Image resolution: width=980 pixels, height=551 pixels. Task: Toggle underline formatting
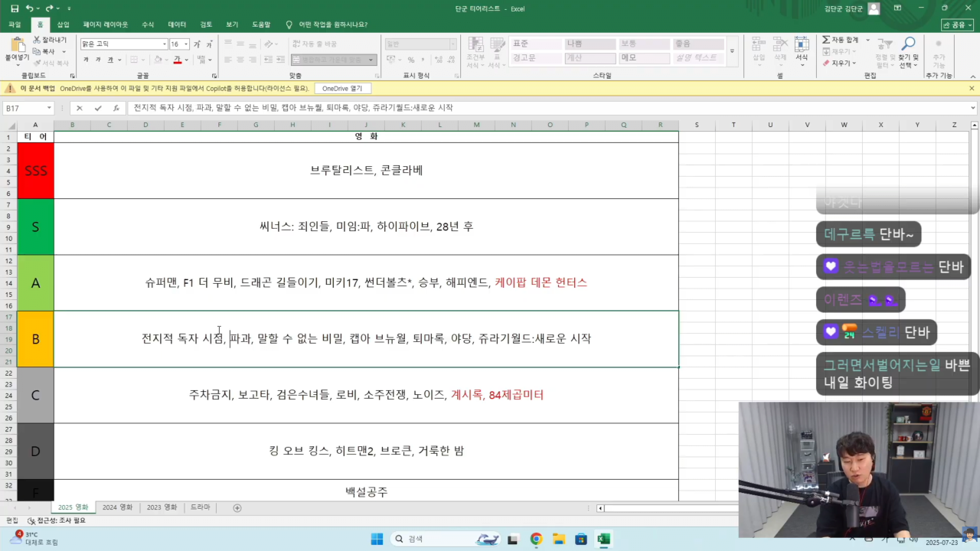coord(110,60)
